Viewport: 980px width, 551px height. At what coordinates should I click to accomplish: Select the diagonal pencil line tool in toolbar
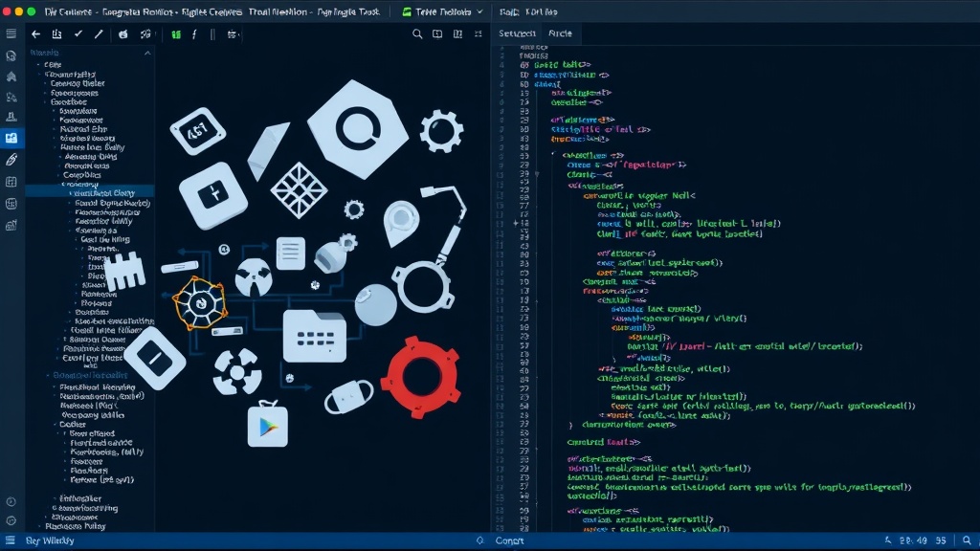pyautogui.click(x=99, y=33)
